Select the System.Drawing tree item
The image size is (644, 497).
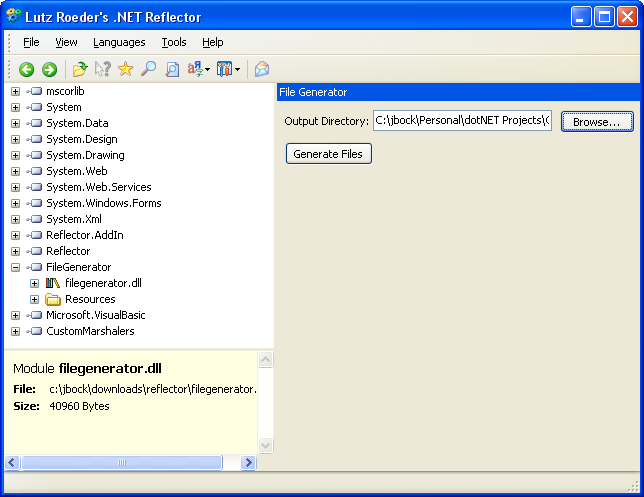click(x=85, y=155)
